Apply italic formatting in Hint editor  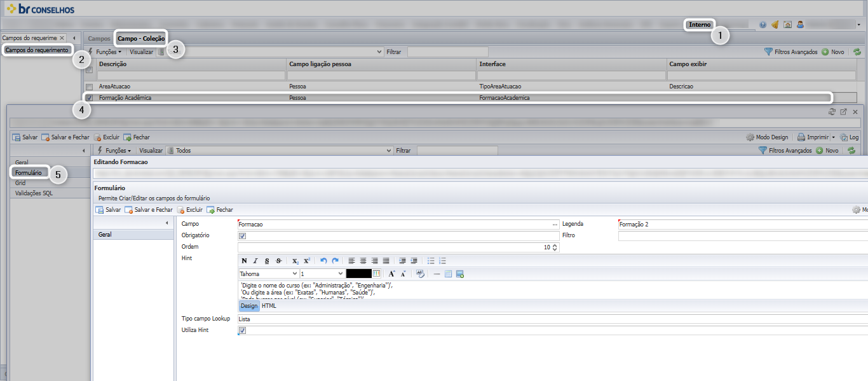[x=255, y=261]
